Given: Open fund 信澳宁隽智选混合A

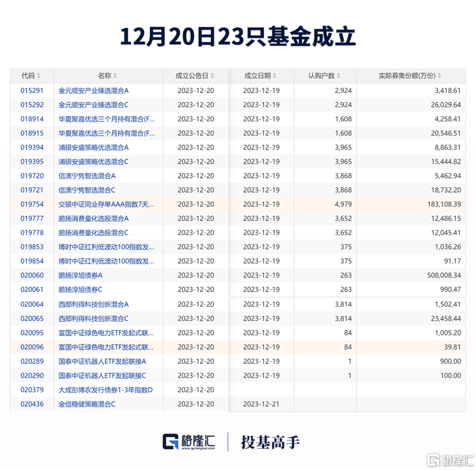Looking at the screenshot, I should coord(87,176).
